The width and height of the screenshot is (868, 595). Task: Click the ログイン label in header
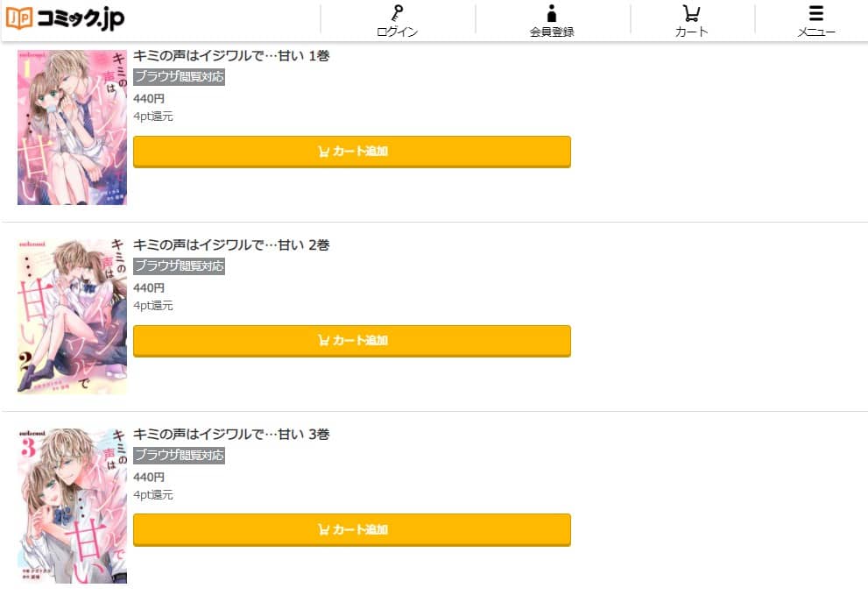(397, 32)
